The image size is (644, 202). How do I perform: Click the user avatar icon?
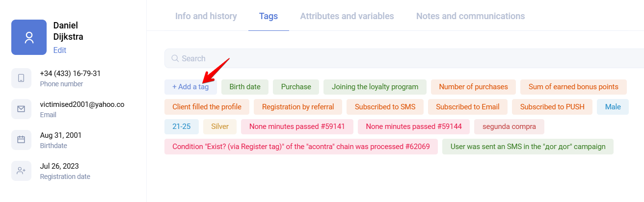(29, 37)
